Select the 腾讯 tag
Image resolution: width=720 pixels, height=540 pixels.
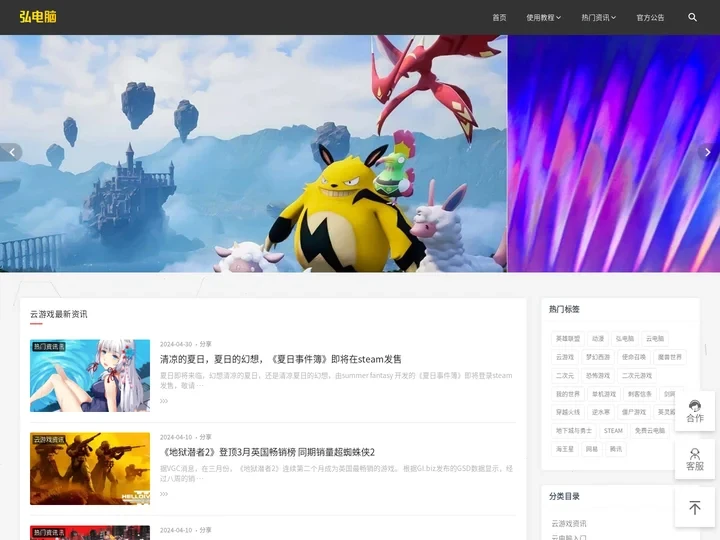coord(616,449)
